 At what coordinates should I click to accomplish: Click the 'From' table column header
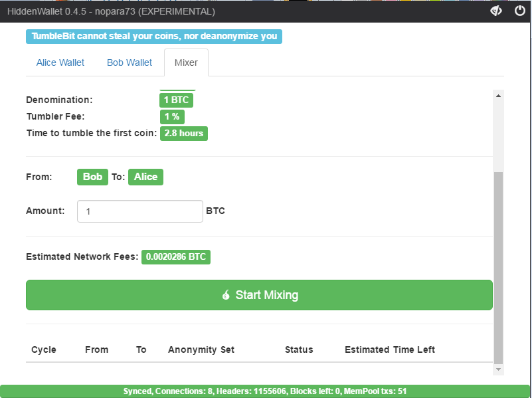(x=97, y=349)
